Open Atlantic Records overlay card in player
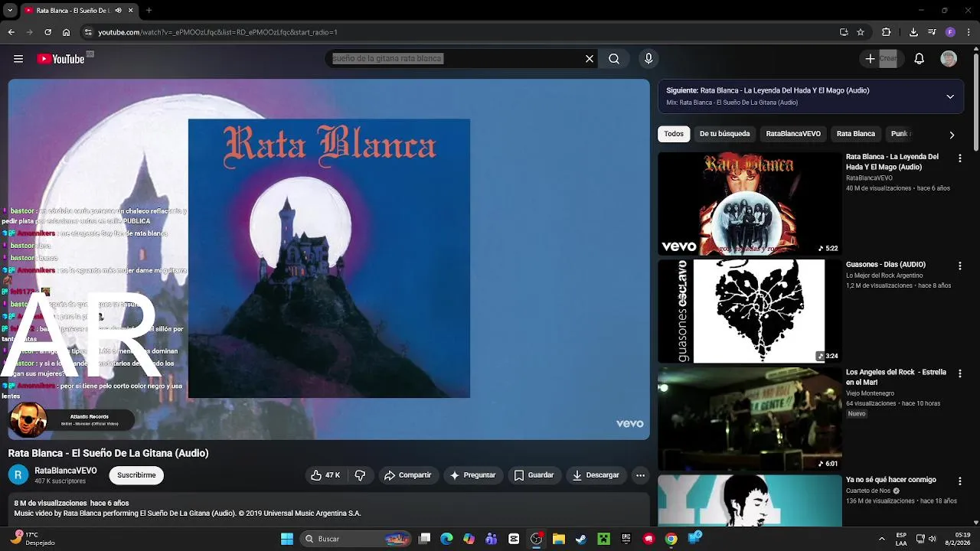The height and width of the screenshot is (551, 980). [71, 419]
